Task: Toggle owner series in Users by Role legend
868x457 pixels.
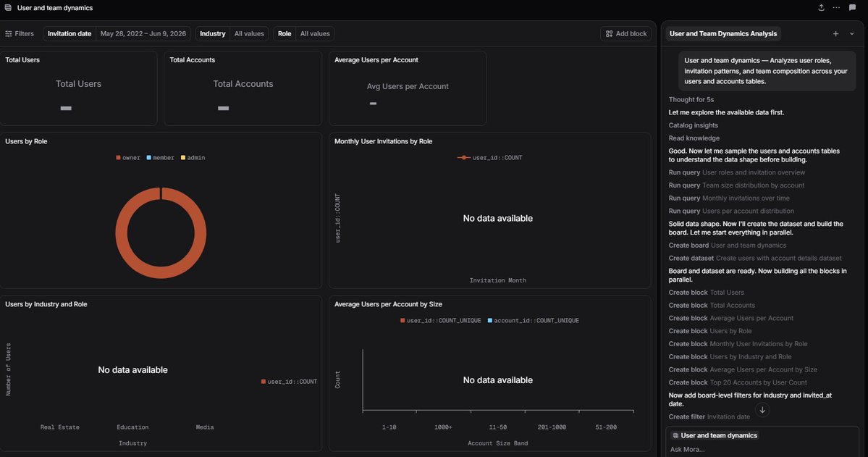Action: [128, 158]
